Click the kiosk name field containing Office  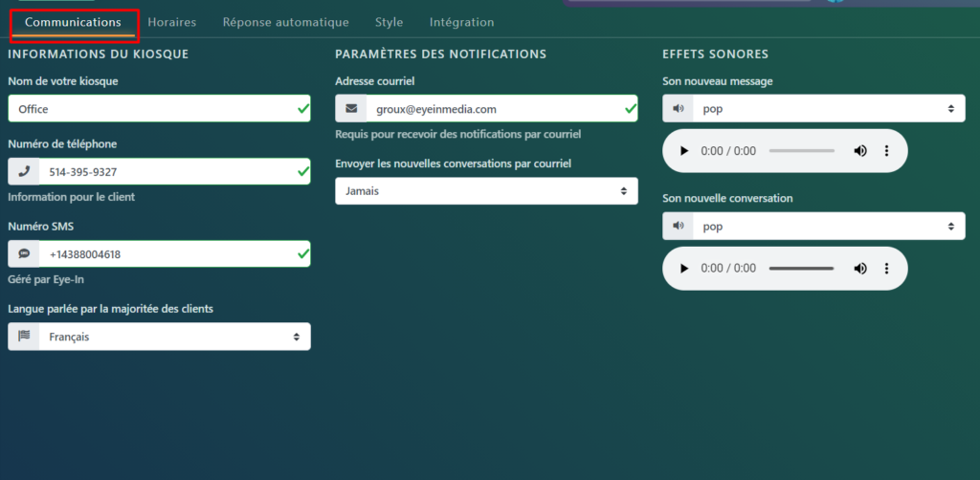click(x=153, y=109)
